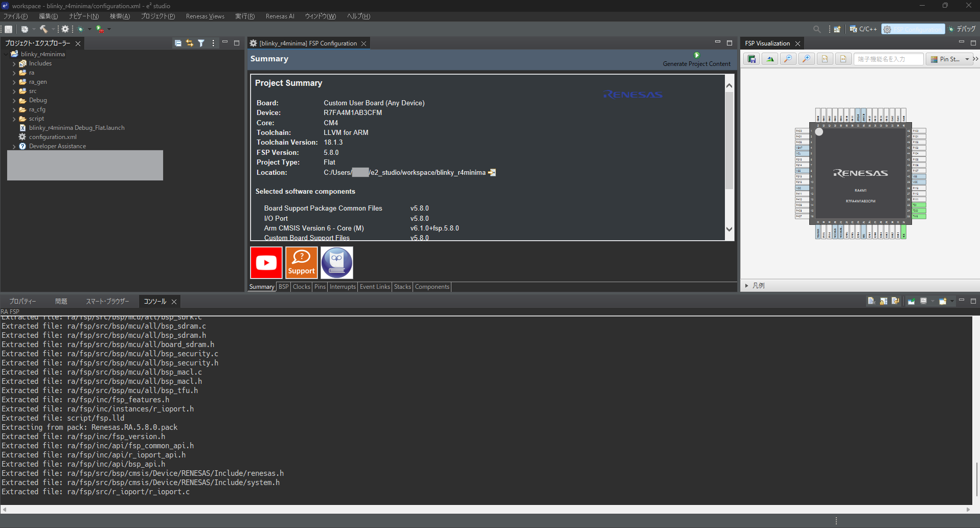Open the プロパティー tab
980x528 pixels.
pyautogui.click(x=22, y=302)
